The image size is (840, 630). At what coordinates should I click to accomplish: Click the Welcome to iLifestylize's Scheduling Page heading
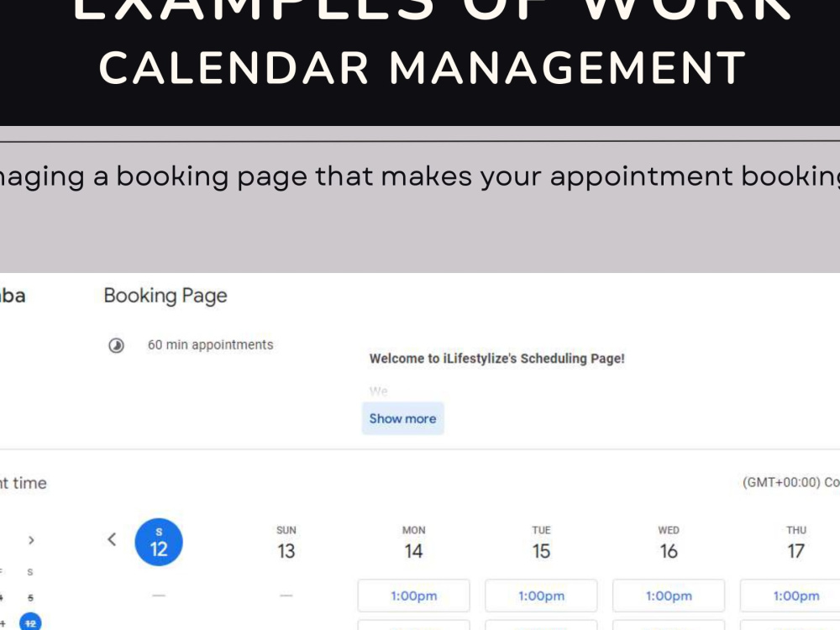[x=497, y=359]
